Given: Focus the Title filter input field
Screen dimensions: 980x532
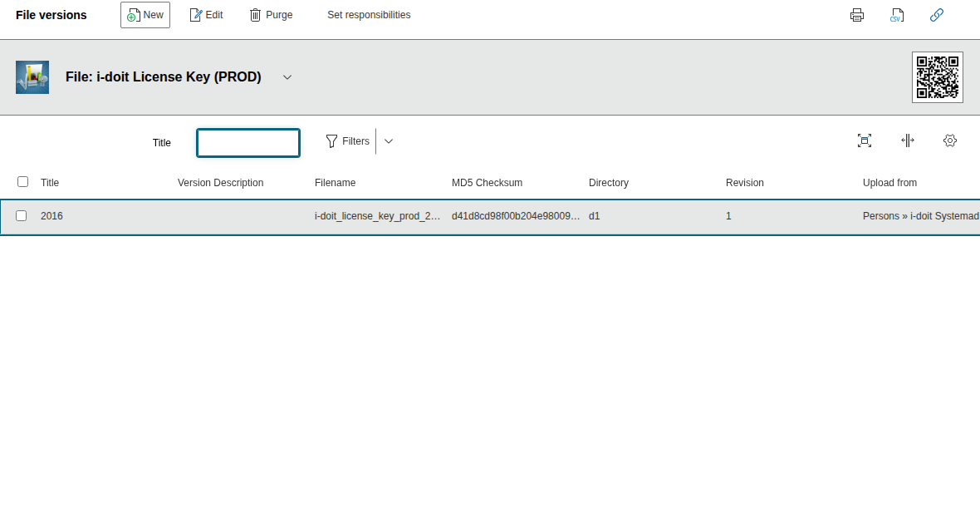Looking at the screenshot, I should (248, 143).
